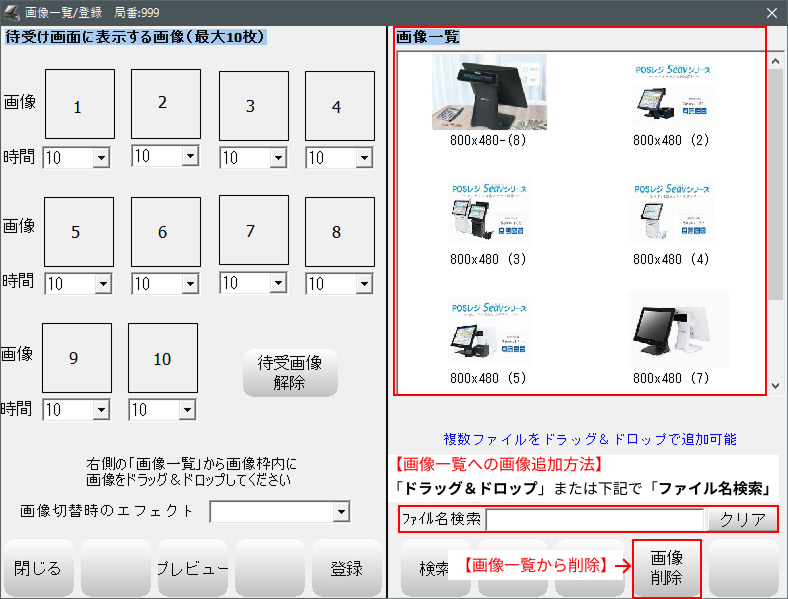Select image slot 1

[78, 105]
